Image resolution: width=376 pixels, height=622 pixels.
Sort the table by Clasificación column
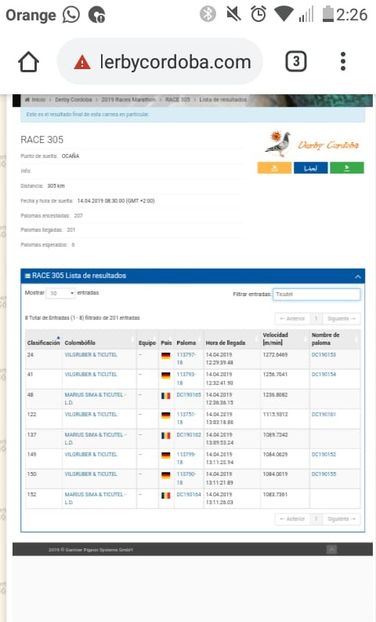[43, 342]
